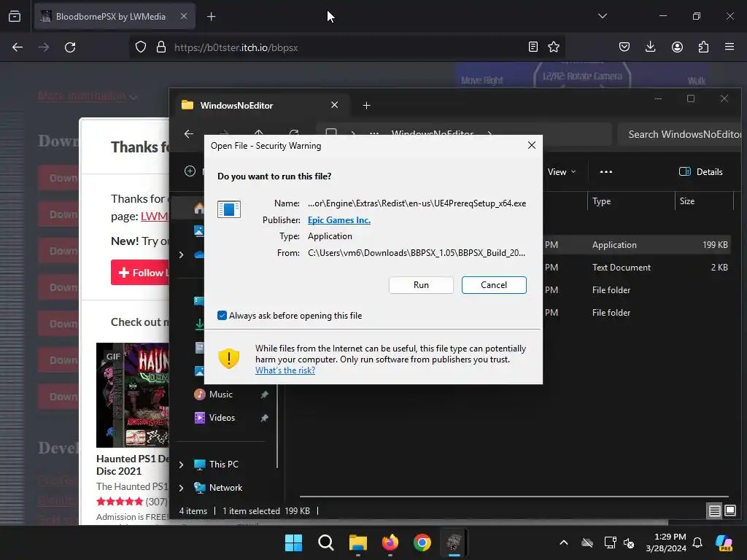
Task: Open Firefox extensions puzzle icon
Action: (703, 47)
